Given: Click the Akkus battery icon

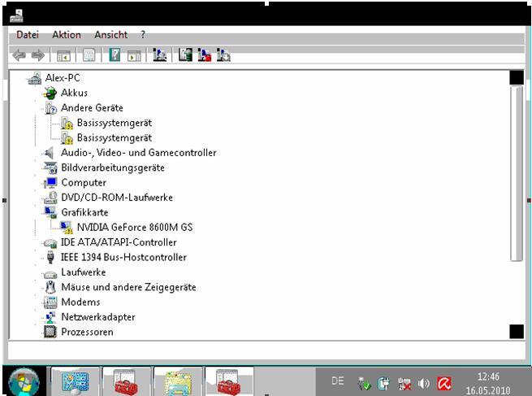Looking at the screenshot, I should pyautogui.click(x=50, y=93).
